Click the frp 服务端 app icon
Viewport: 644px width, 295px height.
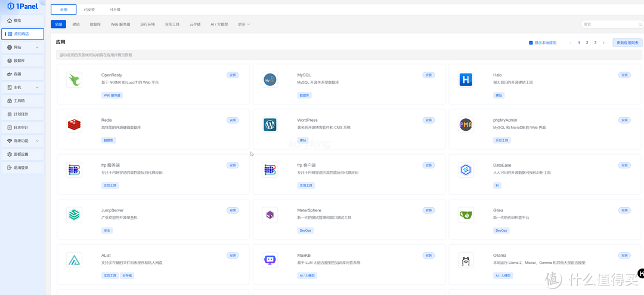point(74,170)
